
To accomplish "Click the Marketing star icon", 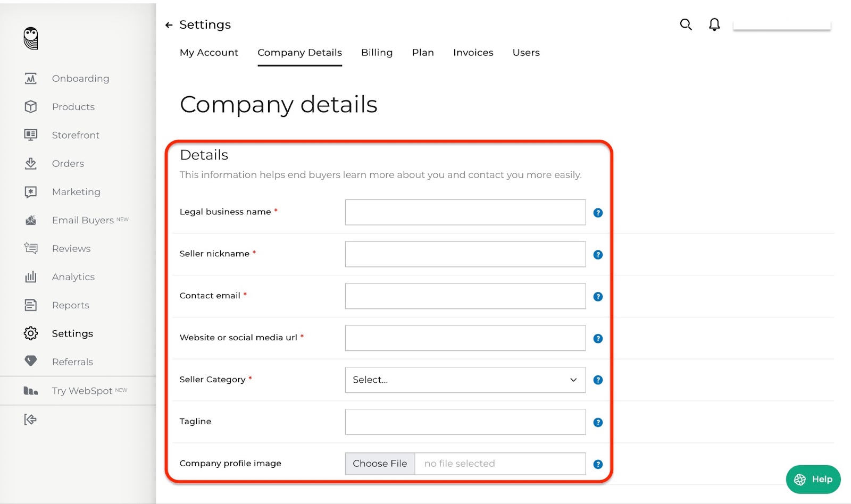I will [x=31, y=192].
